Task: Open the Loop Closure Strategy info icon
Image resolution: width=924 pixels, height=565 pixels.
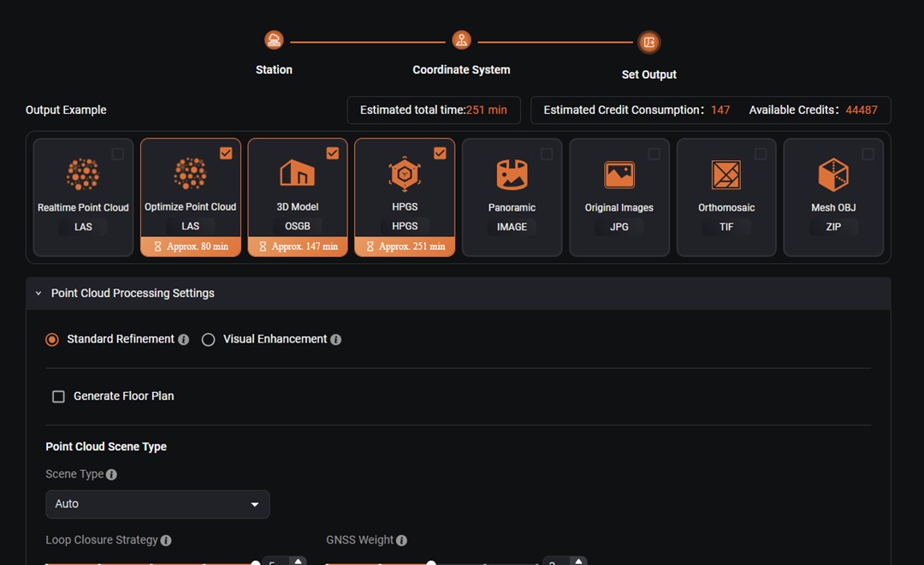Action: (x=166, y=541)
